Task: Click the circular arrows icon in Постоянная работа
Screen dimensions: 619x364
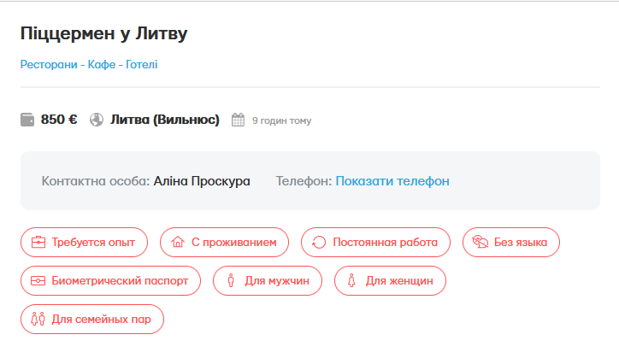Action: click(x=320, y=243)
